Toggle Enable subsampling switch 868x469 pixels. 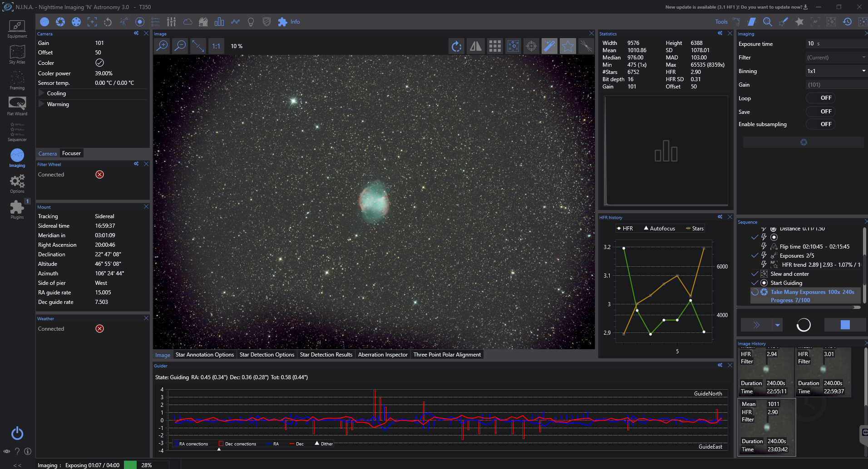pos(820,124)
